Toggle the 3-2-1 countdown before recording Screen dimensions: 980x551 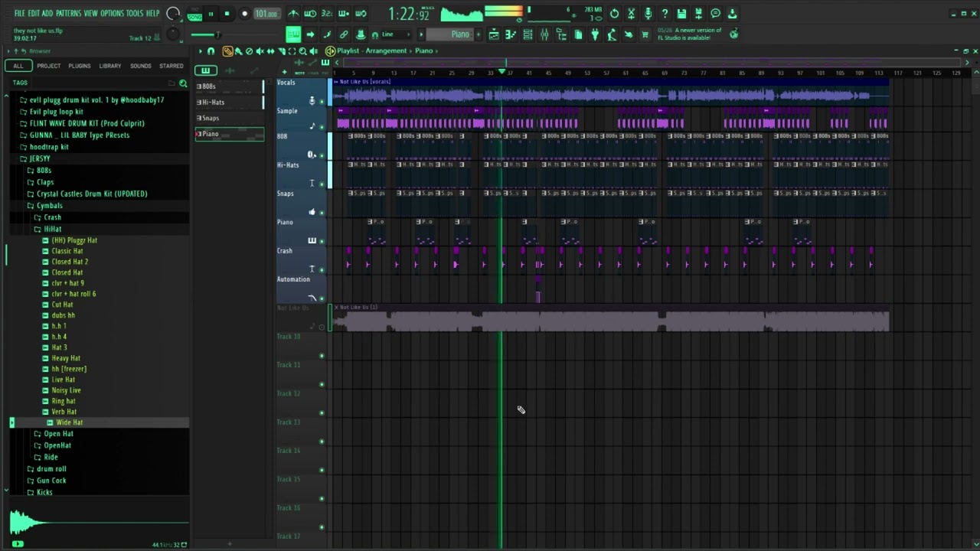click(327, 13)
